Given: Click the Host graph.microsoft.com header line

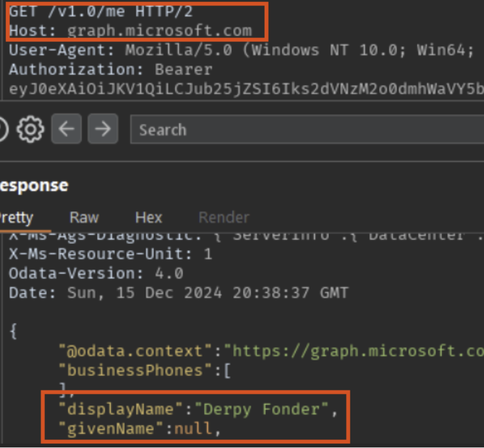Looking at the screenshot, I should (130, 31).
